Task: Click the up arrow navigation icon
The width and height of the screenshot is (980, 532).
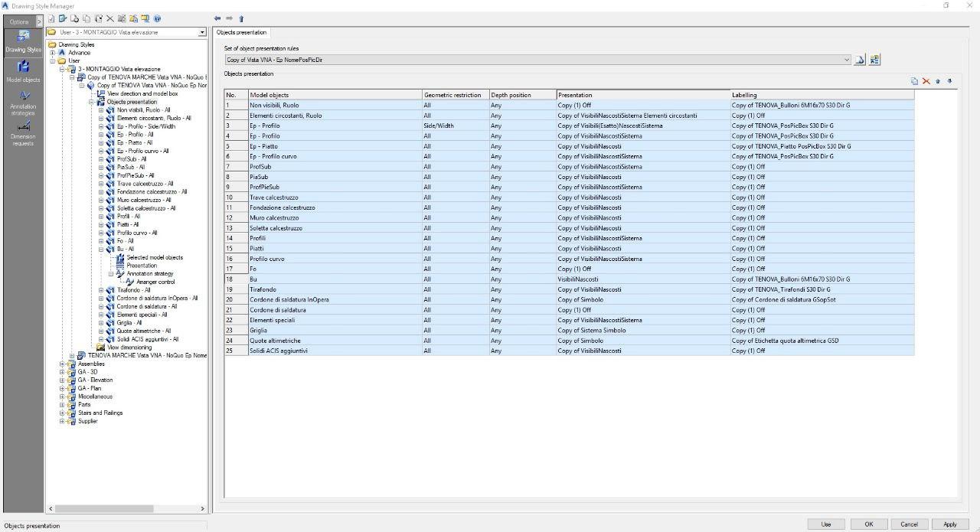Action: click(241, 18)
